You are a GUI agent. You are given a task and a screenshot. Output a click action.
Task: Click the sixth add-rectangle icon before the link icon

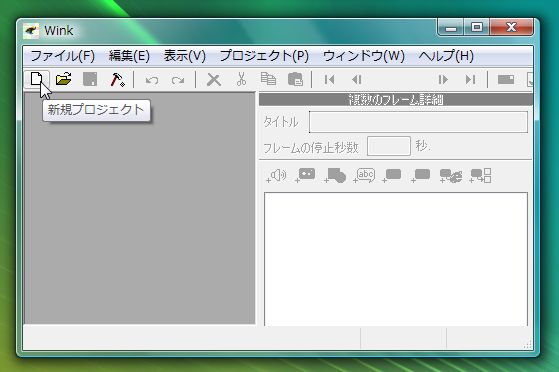(421, 176)
